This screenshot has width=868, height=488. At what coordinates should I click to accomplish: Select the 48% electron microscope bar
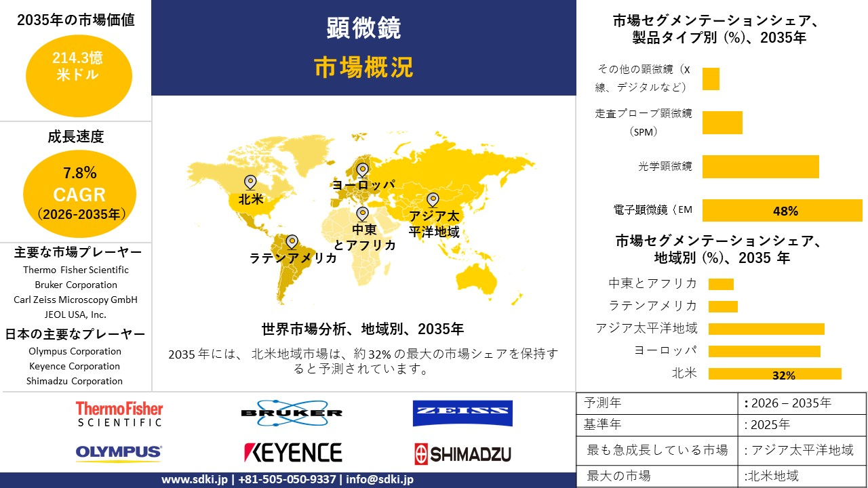[782, 211]
